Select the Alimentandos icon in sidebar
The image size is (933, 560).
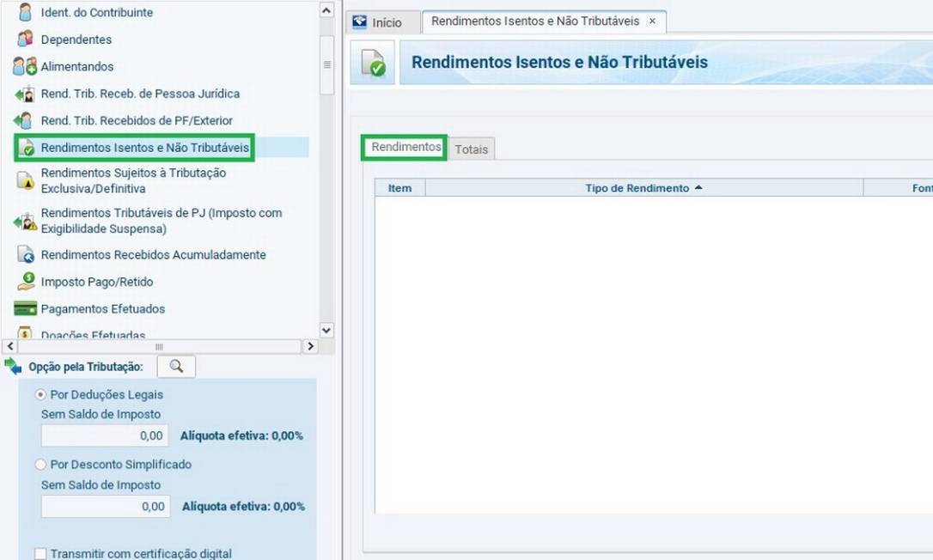pos(25,67)
